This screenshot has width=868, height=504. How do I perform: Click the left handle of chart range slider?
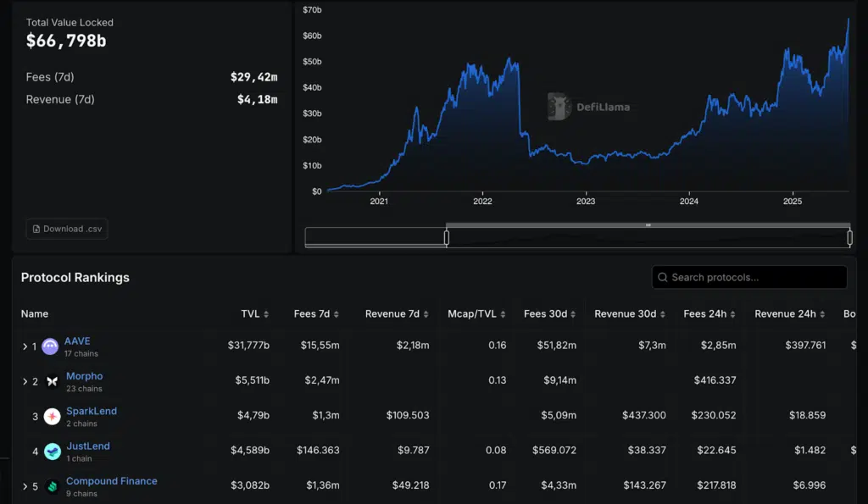point(447,238)
